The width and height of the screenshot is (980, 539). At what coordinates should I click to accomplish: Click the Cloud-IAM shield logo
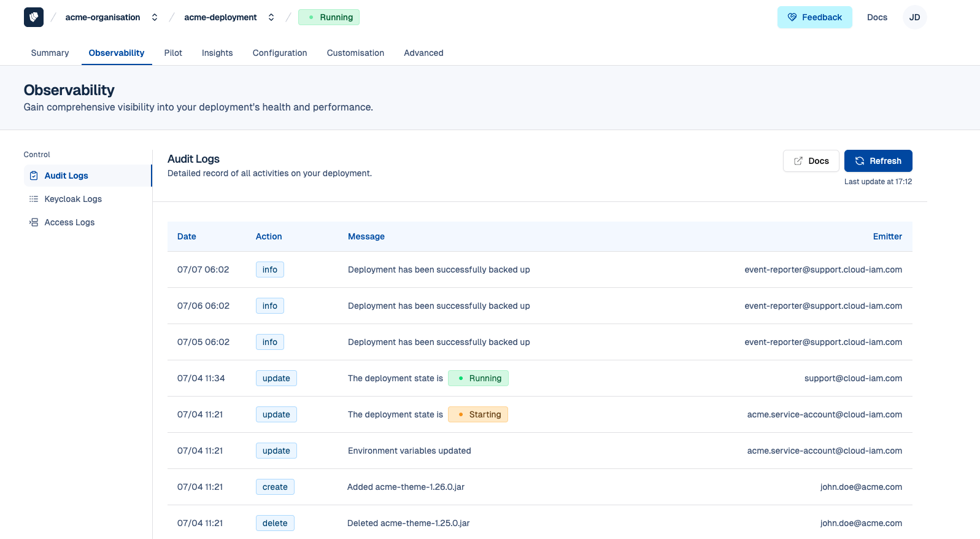(34, 17)
